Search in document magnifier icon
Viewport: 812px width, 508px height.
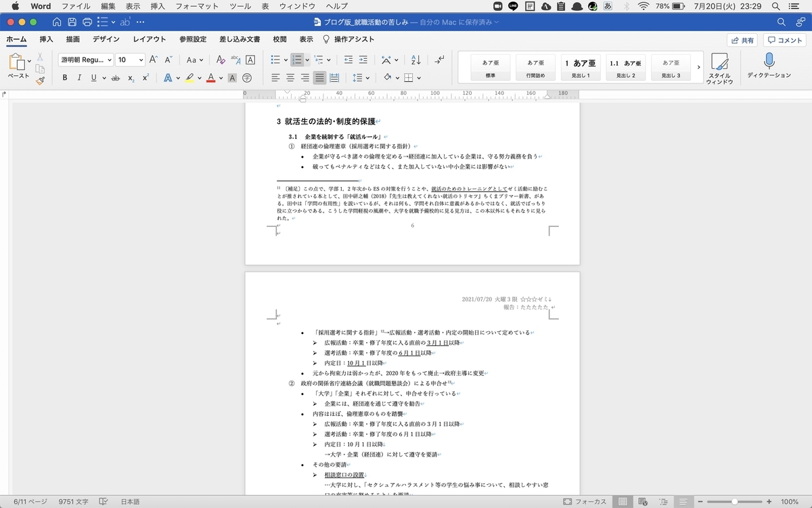coord(782,22)
